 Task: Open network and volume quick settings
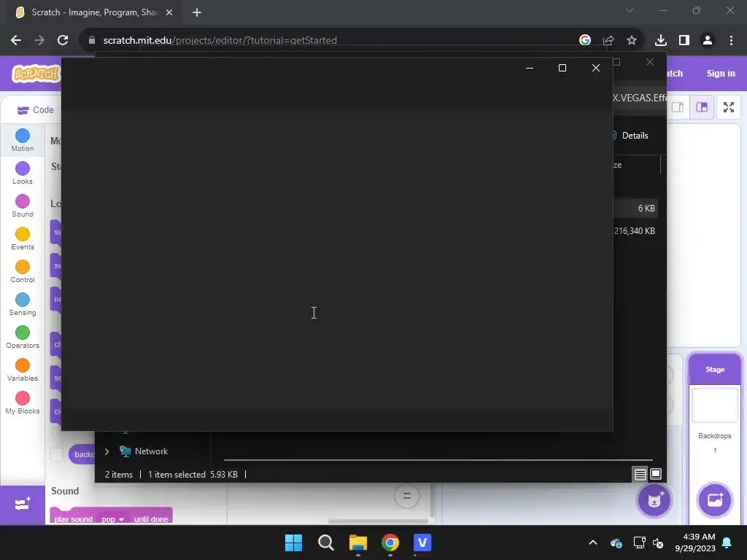point(649,542)
